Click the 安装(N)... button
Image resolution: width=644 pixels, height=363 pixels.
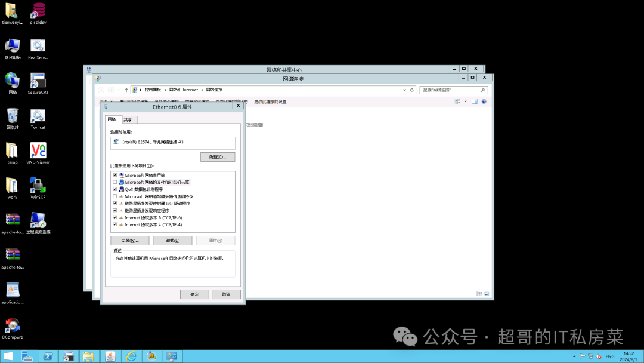pyautogui.click(x=130, y=241)
